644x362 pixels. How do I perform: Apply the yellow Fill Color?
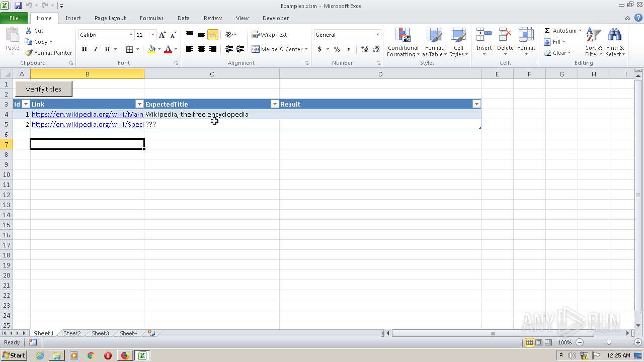151,49
